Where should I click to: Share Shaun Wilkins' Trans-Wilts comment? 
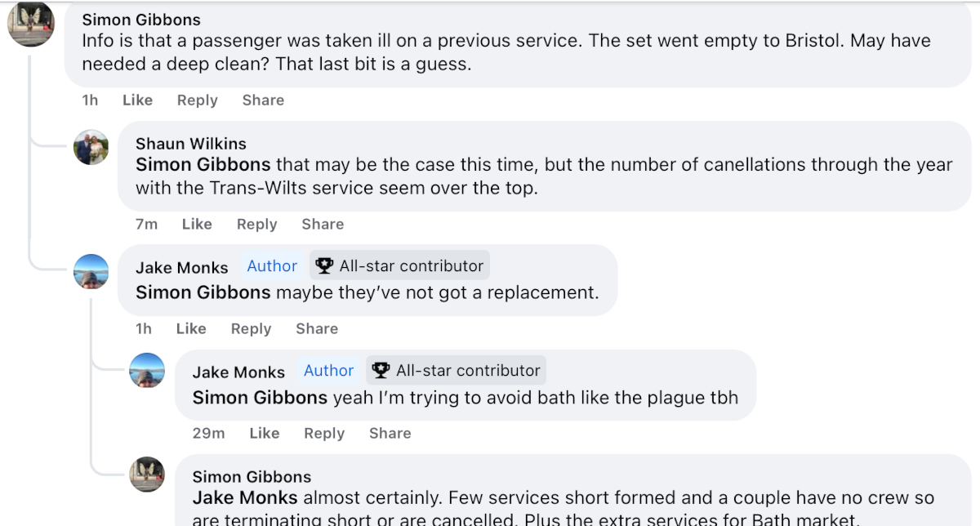[x=323, y=225]
